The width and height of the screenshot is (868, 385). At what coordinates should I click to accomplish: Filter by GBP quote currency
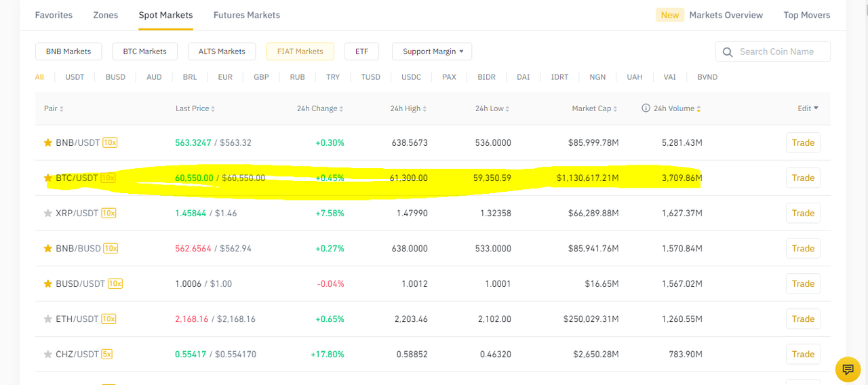pos(261,77)
